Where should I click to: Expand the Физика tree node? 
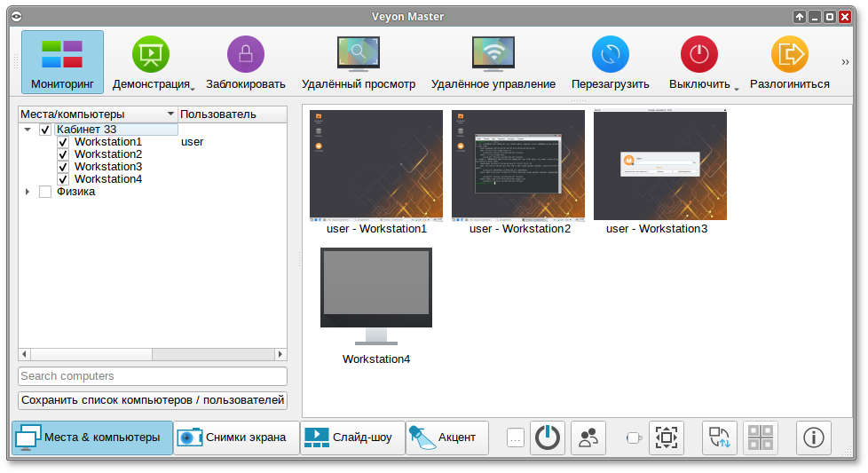point(28,192)
